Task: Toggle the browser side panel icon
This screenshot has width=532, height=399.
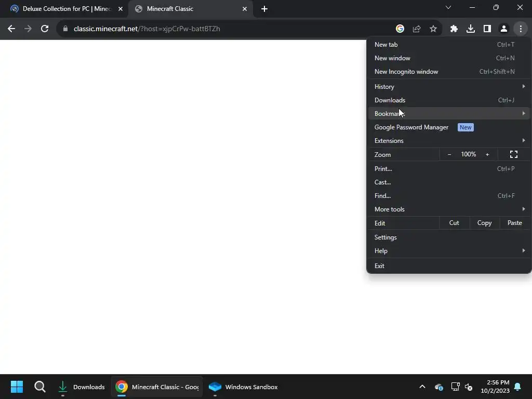Action: click(x=487, y=29)
